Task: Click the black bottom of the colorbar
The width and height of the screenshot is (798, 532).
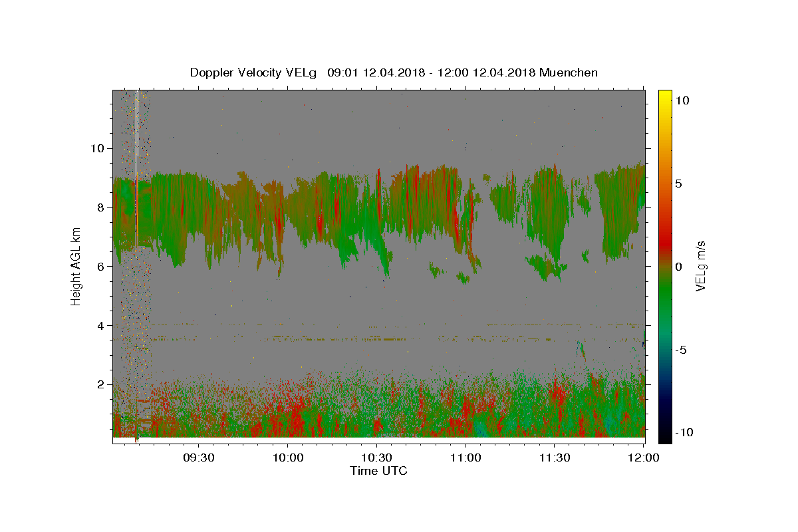Action: click(665, 436)
